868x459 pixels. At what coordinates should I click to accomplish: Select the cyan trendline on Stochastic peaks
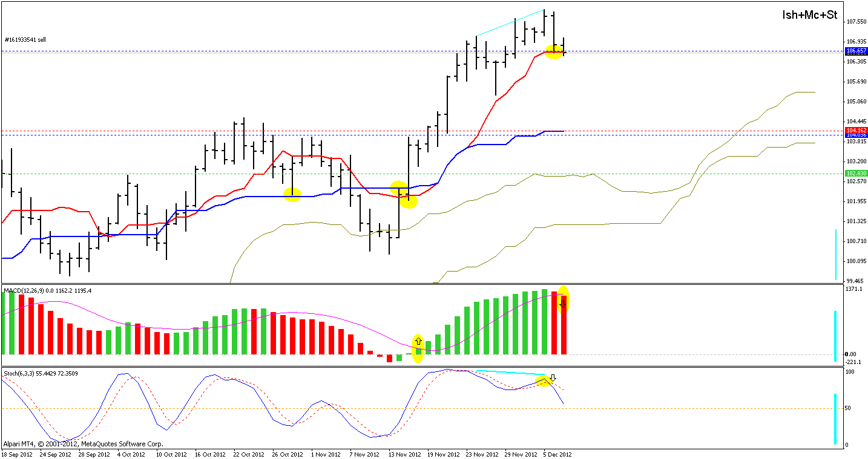click(510, 373)
